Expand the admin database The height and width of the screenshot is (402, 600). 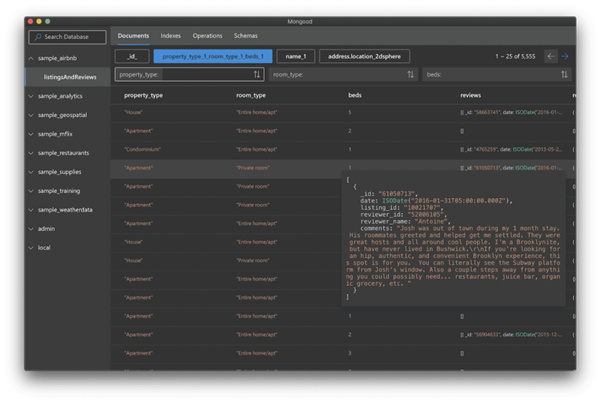[31, 229]
